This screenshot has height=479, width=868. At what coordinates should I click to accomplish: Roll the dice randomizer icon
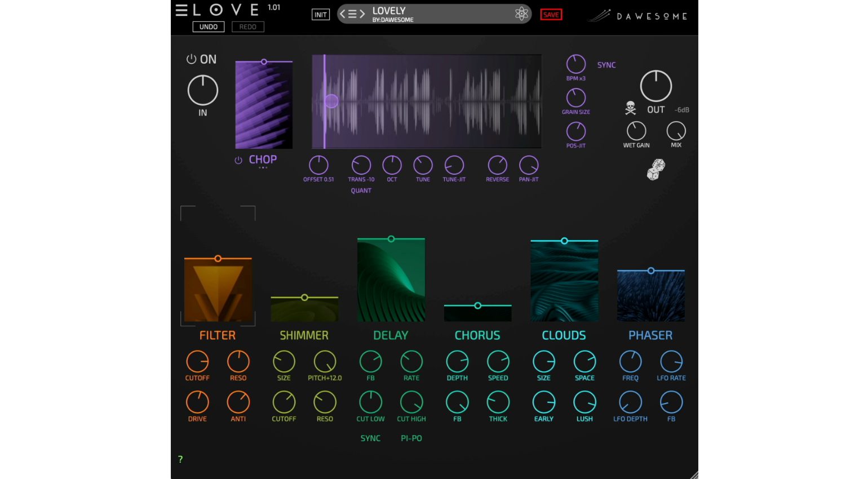click(656, 169)
